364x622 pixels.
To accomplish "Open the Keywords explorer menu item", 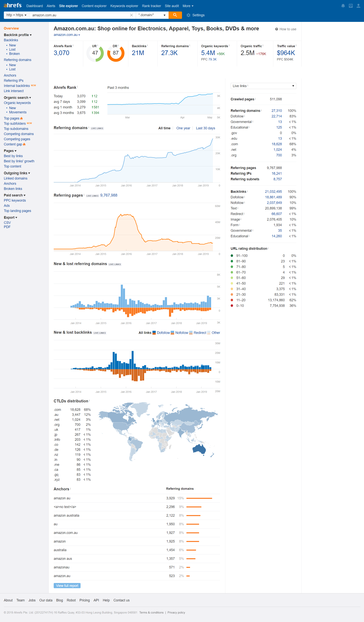I will pos(124,6).
